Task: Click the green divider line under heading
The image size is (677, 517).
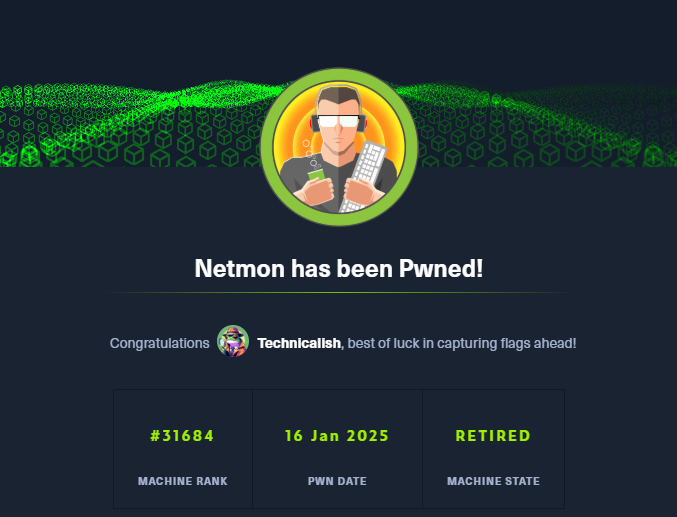Action: 338,292
